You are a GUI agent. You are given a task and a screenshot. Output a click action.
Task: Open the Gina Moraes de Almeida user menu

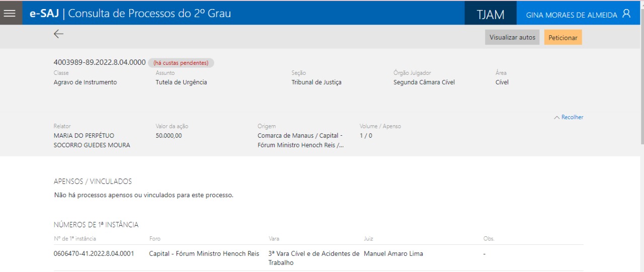572,15
